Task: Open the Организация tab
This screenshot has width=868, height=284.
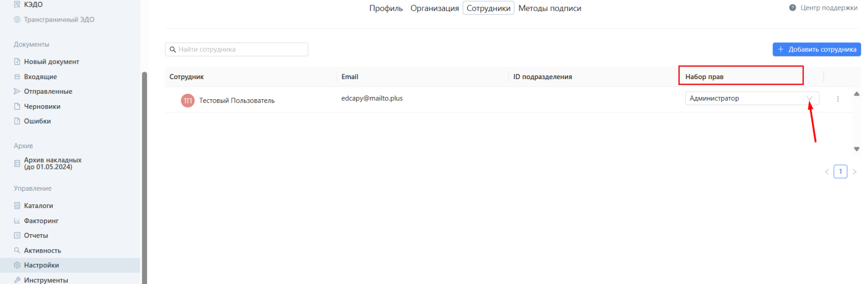Action: 435,8
